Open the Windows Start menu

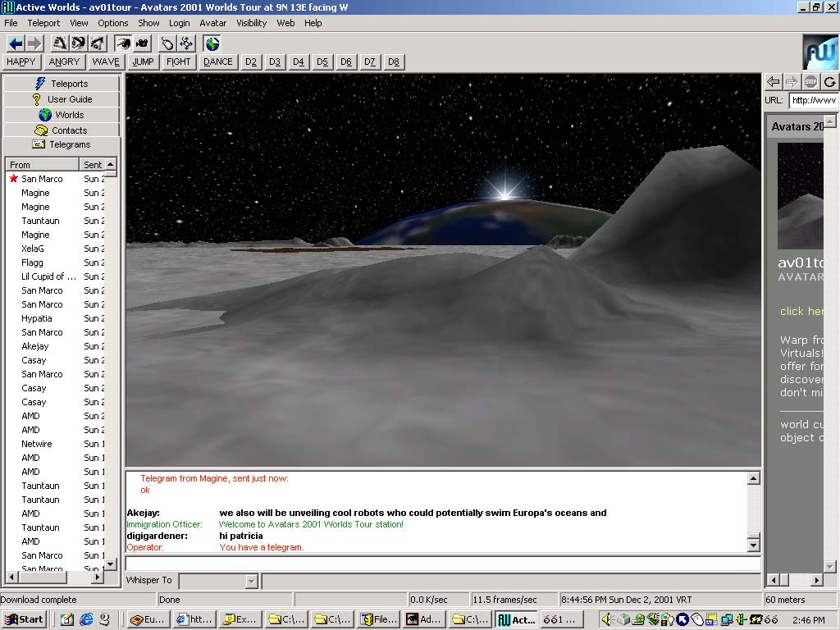point(24,619)
